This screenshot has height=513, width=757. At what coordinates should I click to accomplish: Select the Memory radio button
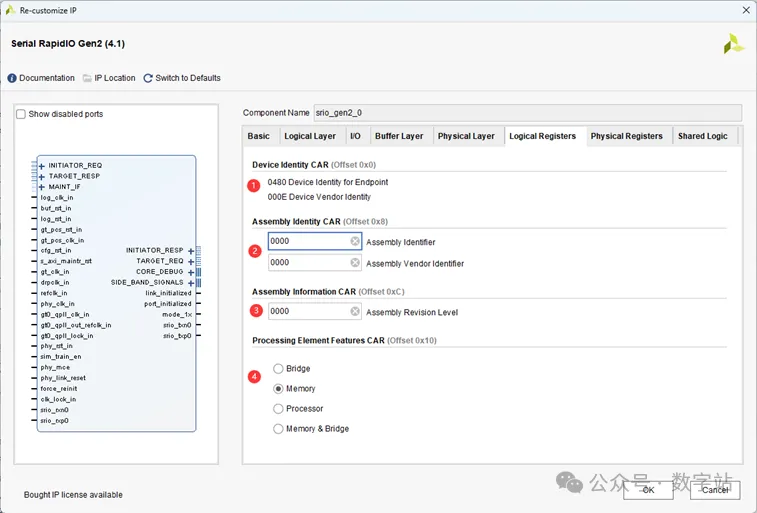[278, 388]
